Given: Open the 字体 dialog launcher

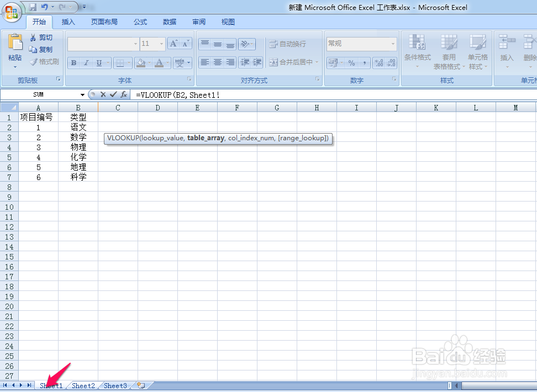Looking at the screenshot, I should point(189,79).
